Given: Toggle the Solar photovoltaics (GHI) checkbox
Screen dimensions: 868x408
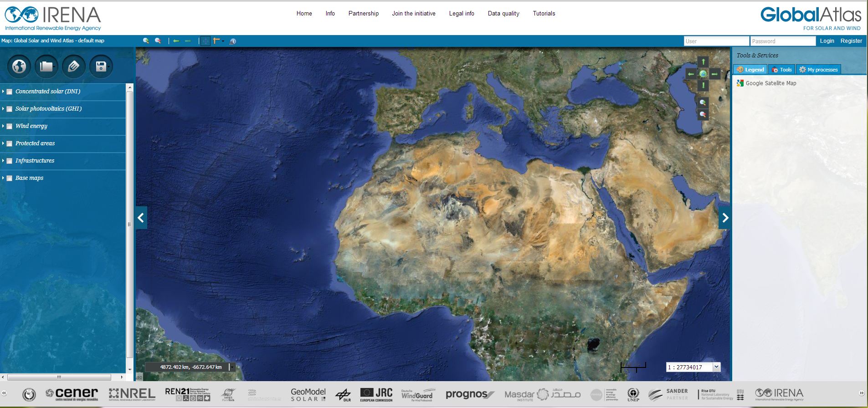Looking at the screenshot, I should 10,109.
